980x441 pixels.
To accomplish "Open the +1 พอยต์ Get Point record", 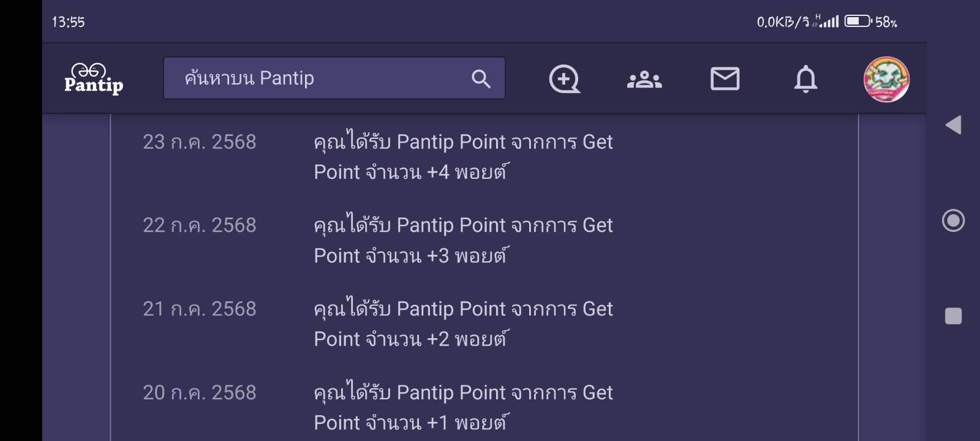I will coord(463,407).
